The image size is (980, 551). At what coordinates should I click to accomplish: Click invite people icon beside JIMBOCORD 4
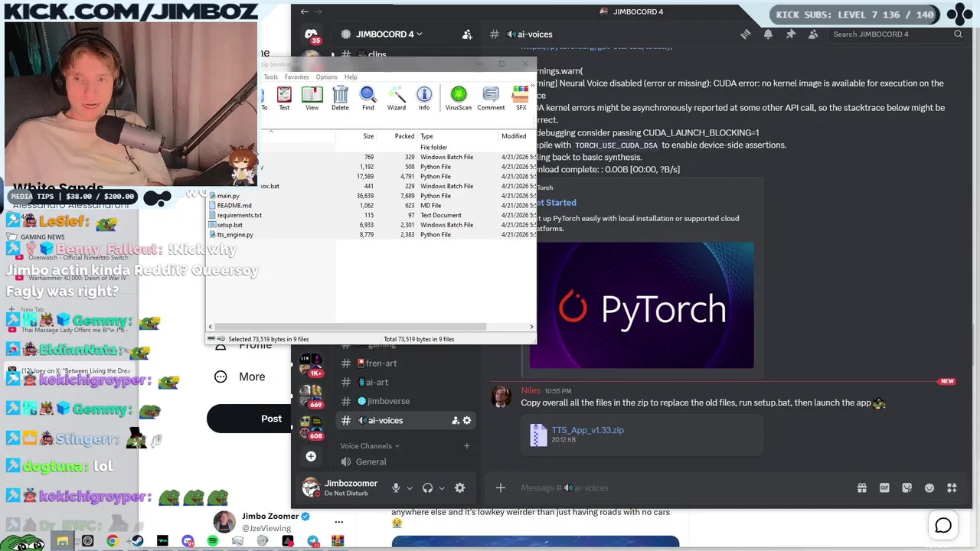coord(467,34)
